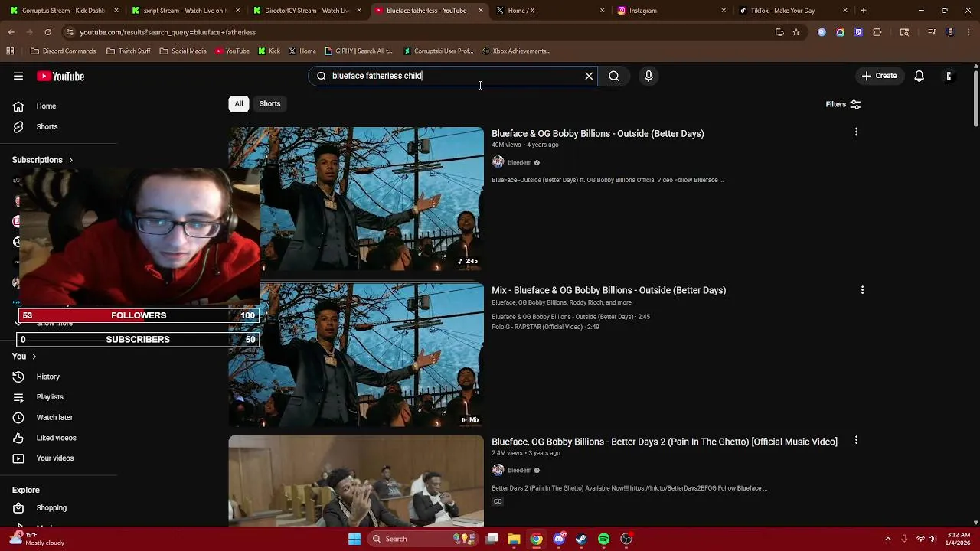The image size is (980, 551).
Task: Open File Explorer from the taskbar
Action: [514, 539]
